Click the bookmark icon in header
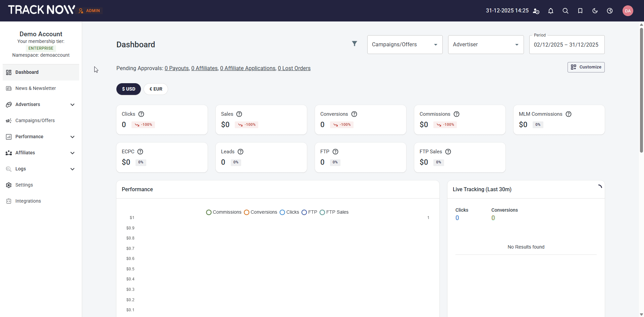 pos(580,11)
